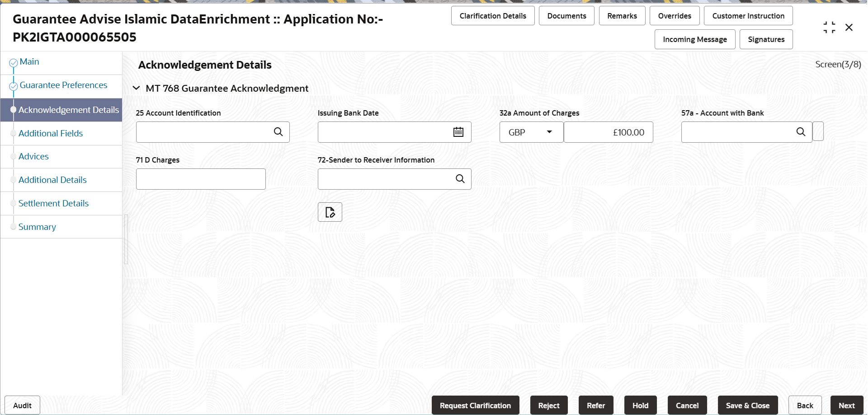Select the Main step in sidebar

tap(29, 62)
